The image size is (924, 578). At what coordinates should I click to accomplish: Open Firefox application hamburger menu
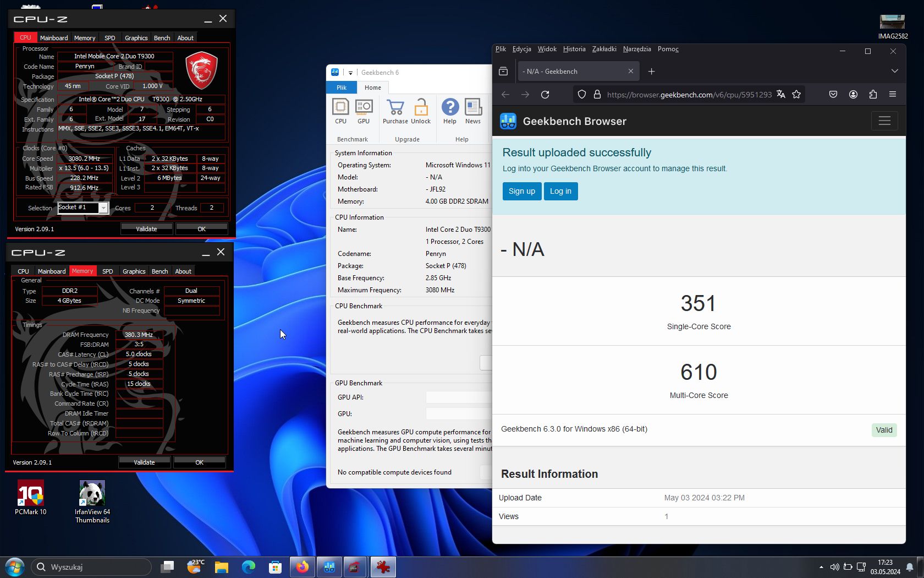point(893,95)
